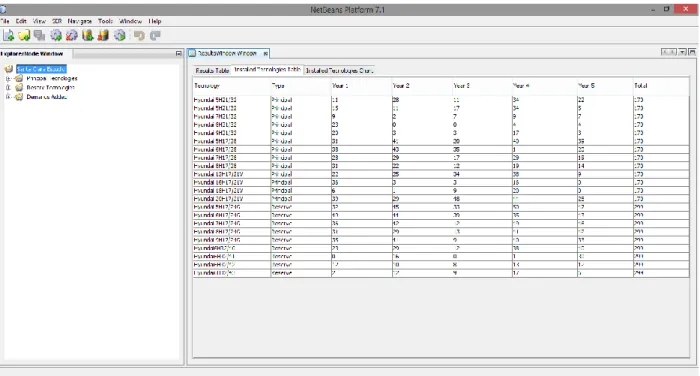
Task: Switch to the Results Table tab
Action: (x=212, y=71)
